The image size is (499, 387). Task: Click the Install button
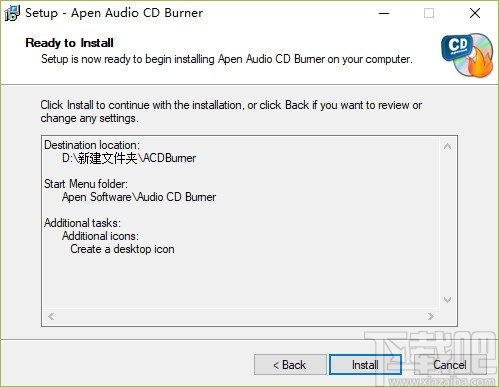click(x=365, y=364)
